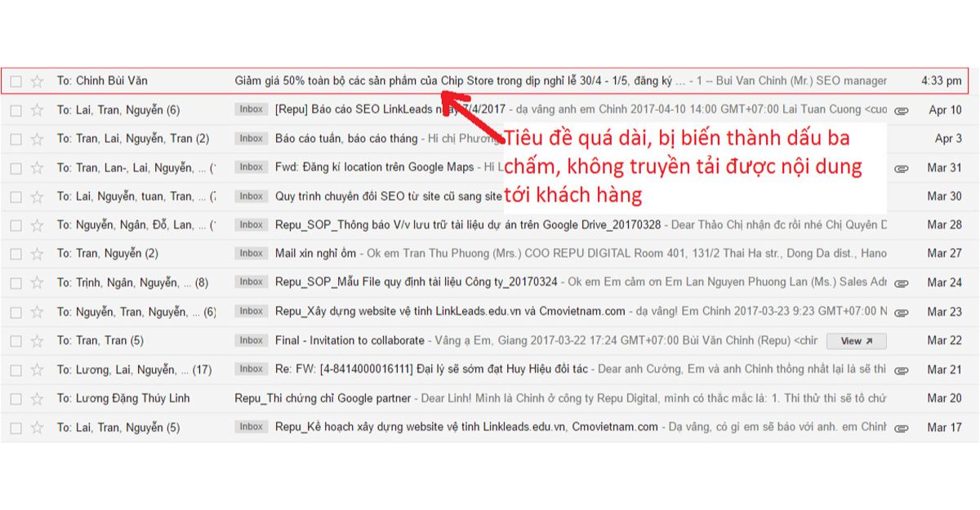Image resolution: width=980 pixels, height=510 pixels.
Task: Tick the Mar 17 email checkbox
Action: [x=16, y=427]
